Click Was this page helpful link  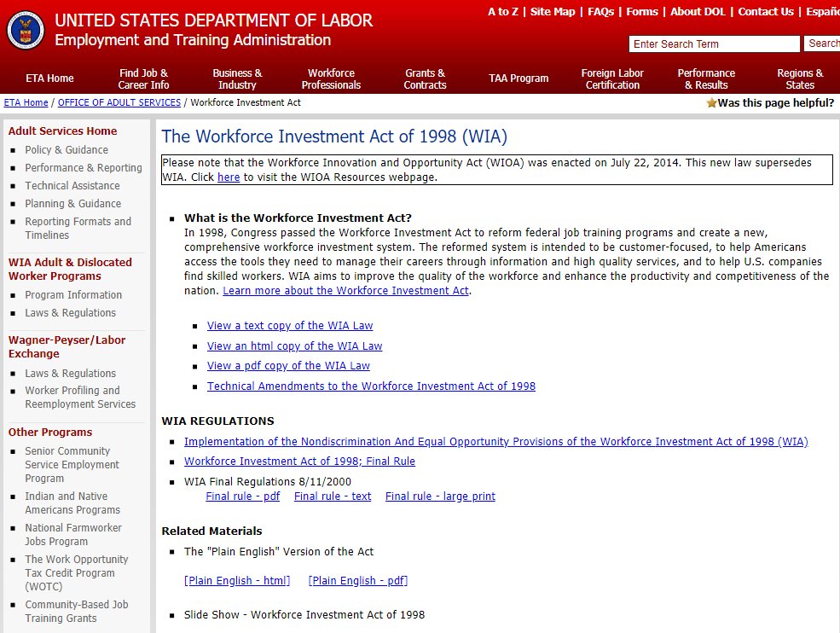[x=776, y=103]
